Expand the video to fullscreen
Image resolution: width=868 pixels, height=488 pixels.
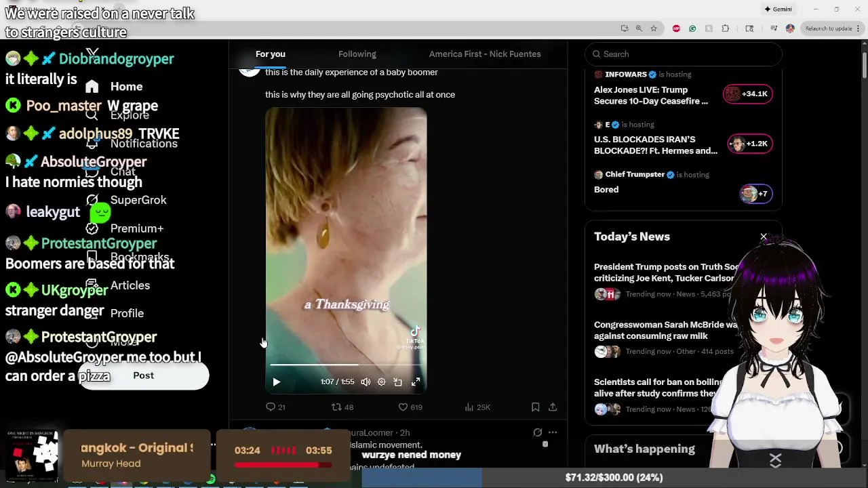pos(416,382)
